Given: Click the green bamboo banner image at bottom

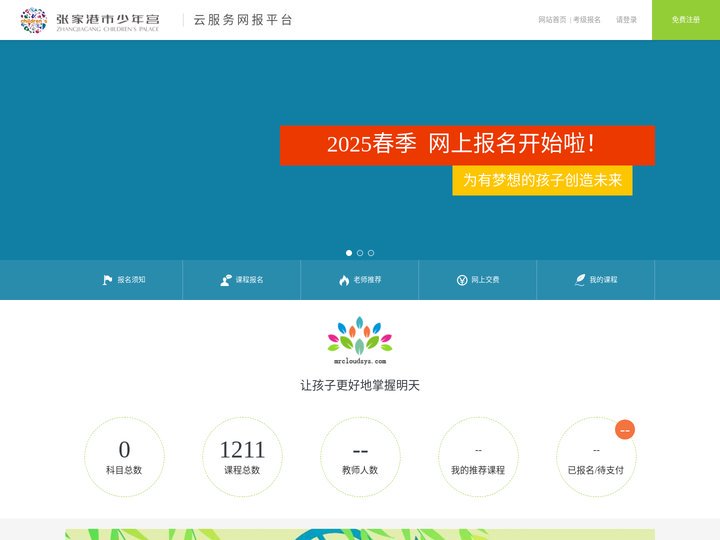Looking at the screenshot, I should (360, 534).
